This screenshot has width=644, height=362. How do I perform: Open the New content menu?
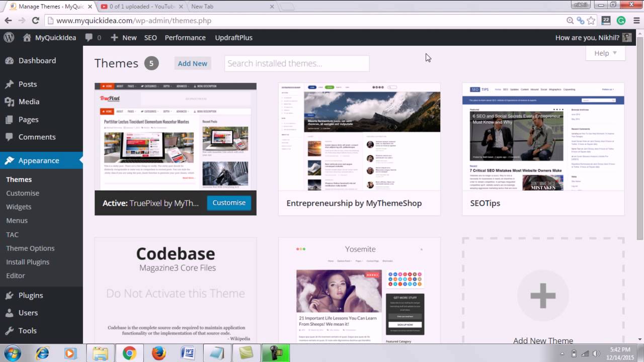coord(124,38)
